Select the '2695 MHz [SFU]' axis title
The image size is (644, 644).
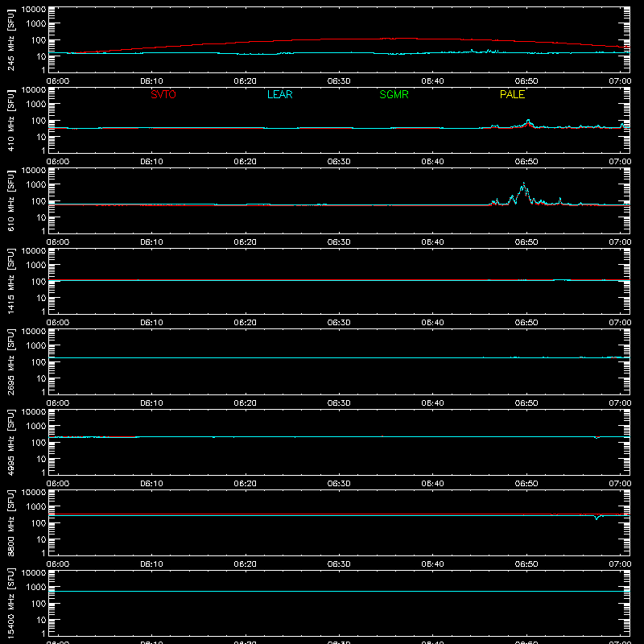click(10, 361)
